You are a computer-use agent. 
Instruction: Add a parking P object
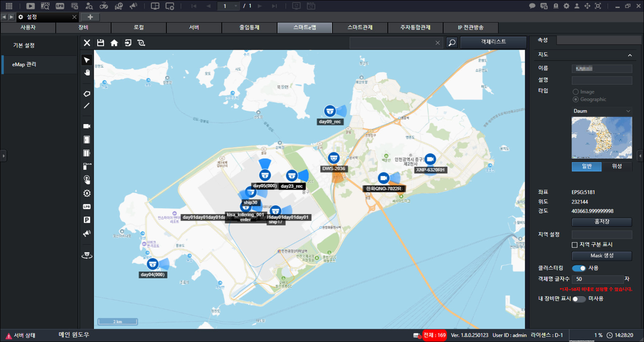tap(87, 220)
